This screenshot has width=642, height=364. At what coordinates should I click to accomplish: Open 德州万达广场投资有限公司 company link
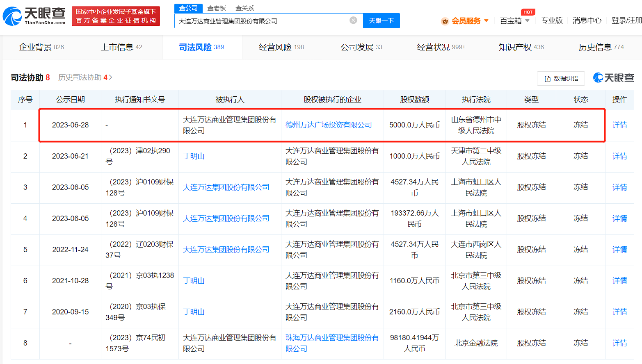[x=329, y=125]
